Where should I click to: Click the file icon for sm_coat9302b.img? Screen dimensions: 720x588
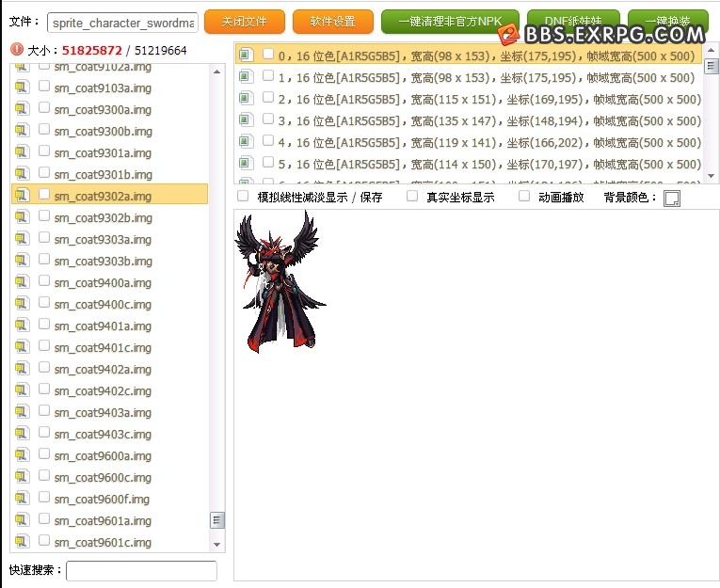click(22, 216)
